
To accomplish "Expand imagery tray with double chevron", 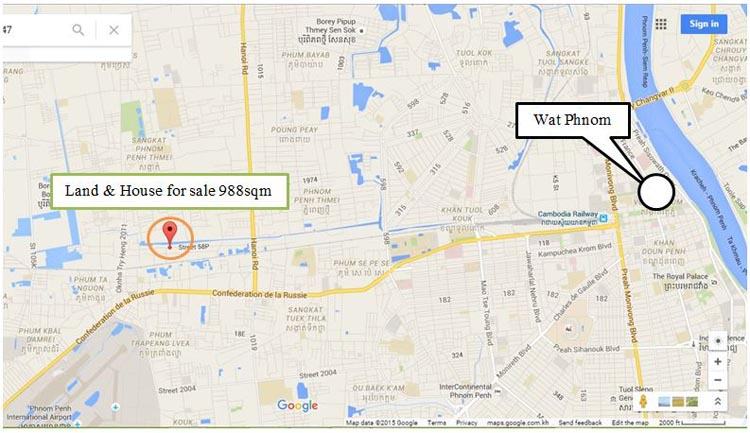I will click(717, 401).
